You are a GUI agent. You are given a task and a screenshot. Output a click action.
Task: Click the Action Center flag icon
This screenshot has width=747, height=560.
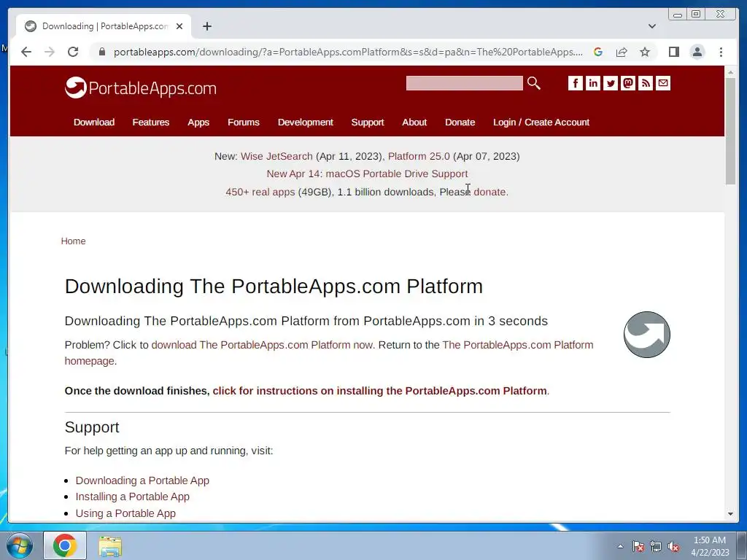638,546
